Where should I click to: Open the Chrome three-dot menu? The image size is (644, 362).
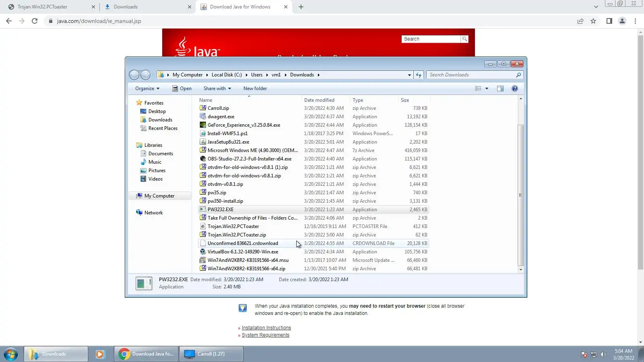pos(636,21)
